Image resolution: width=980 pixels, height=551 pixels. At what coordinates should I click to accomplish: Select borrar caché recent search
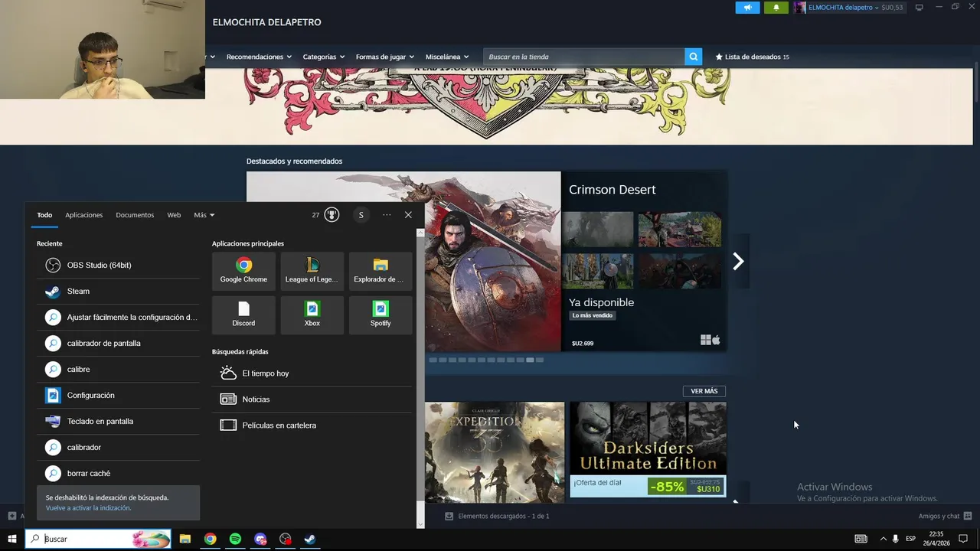[x=118, y=474]
